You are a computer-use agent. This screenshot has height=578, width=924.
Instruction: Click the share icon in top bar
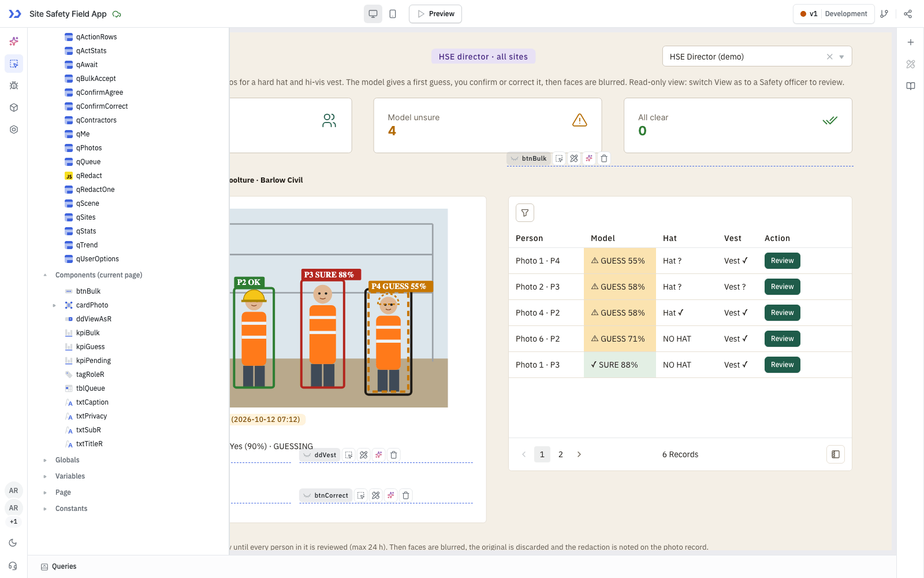click(x=908, y=14)
